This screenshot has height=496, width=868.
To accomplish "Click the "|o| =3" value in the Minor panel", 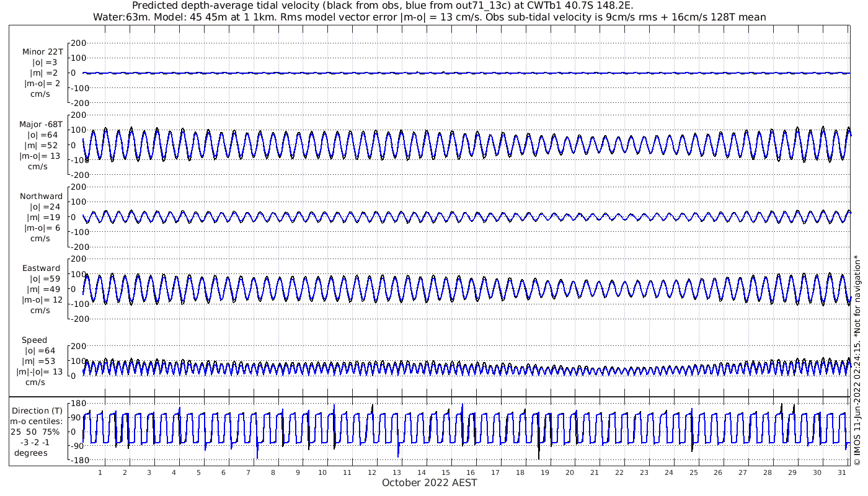I will 45,63.
